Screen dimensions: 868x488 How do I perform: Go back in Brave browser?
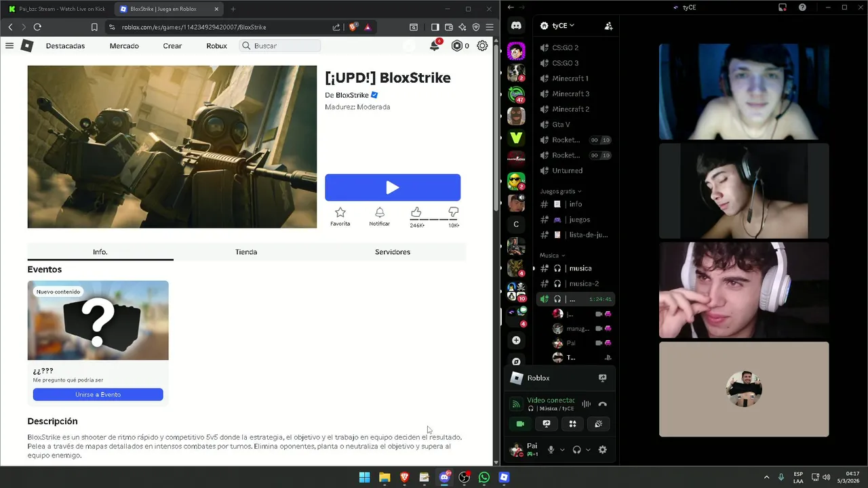click(x=10, y=27)
